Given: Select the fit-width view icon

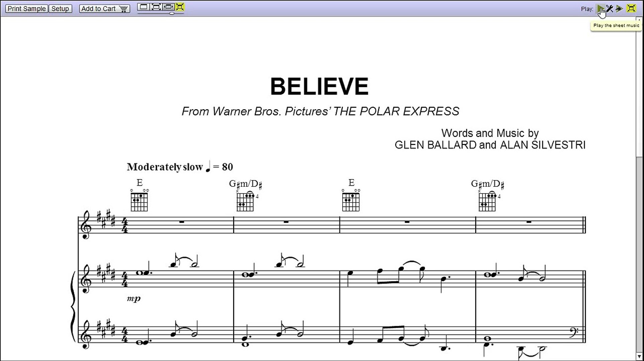Looking at the screenshot, I should coord(168,7).
